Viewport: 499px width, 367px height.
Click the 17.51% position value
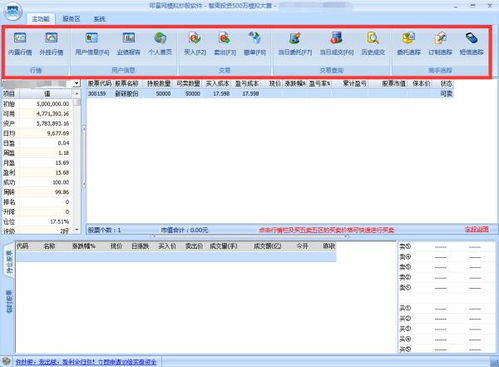pos(60,222)
